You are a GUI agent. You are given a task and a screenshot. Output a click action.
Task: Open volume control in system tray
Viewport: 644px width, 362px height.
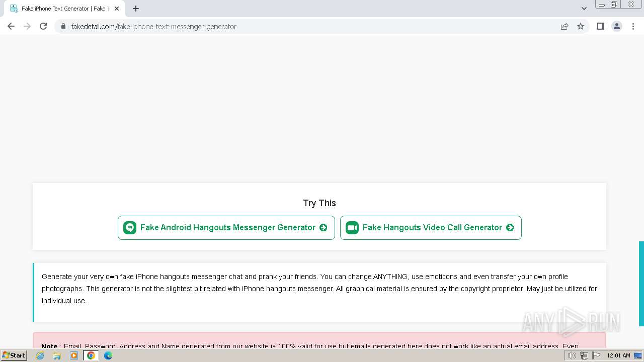(x=572, y=355)
